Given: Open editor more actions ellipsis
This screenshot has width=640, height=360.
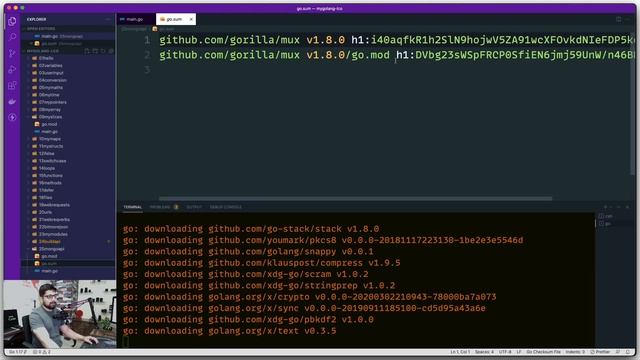Looking at the screenshot, I should [x=628, y=19].
